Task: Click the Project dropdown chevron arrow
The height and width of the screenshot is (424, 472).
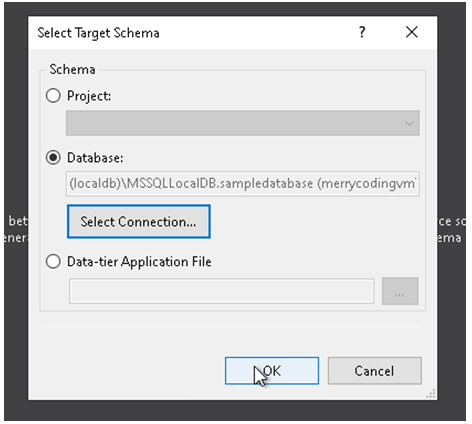Action: click(409, 124)
